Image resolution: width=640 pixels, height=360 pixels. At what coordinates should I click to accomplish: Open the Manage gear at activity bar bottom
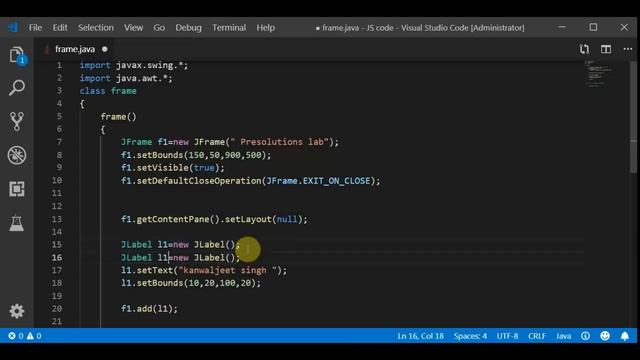point(17,311)
